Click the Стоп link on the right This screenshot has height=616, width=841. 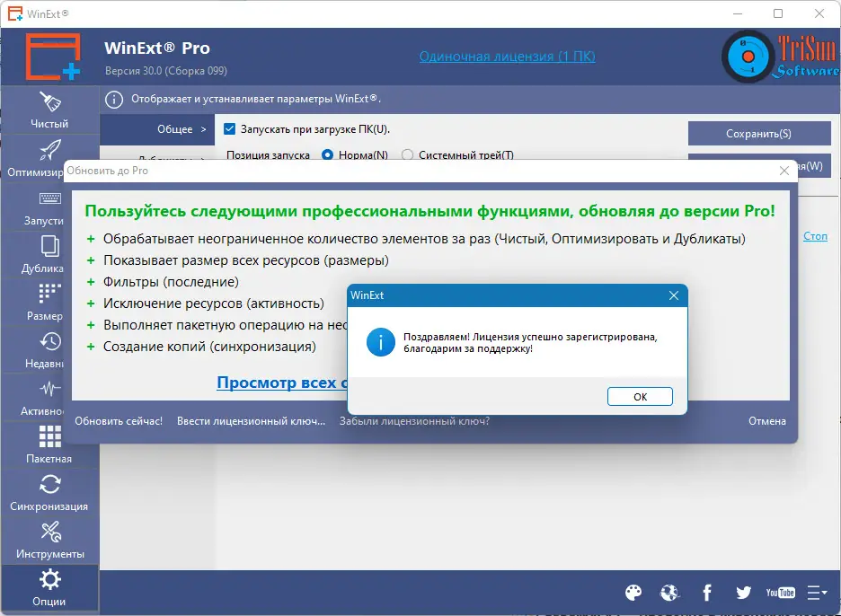tap(815, 236)
